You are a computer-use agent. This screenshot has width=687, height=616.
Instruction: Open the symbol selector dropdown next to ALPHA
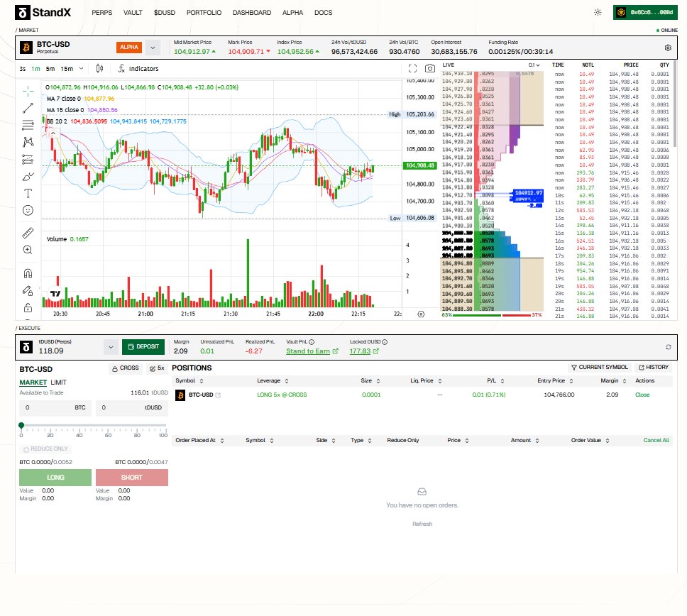tap(151, 47)
